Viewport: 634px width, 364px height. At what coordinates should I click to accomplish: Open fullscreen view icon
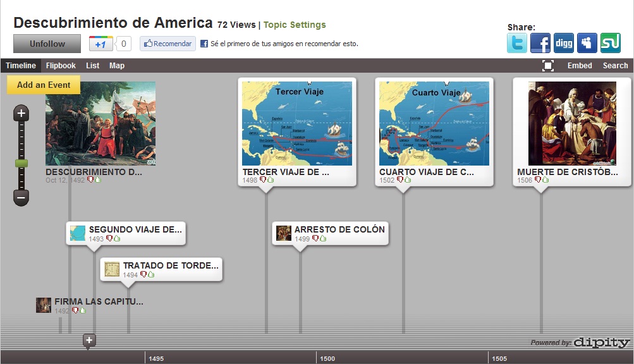(548, 66)
